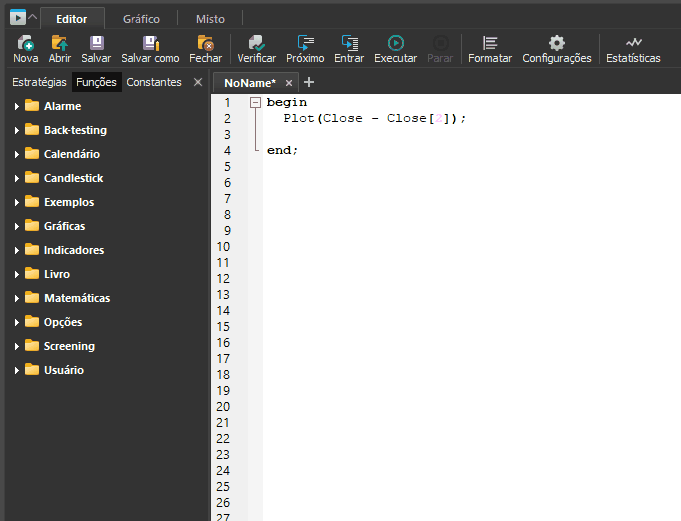The width and height of the screenshot is (681, 521).
Task: Verify the code with the Verificar icon
Action: click(256, 43)
